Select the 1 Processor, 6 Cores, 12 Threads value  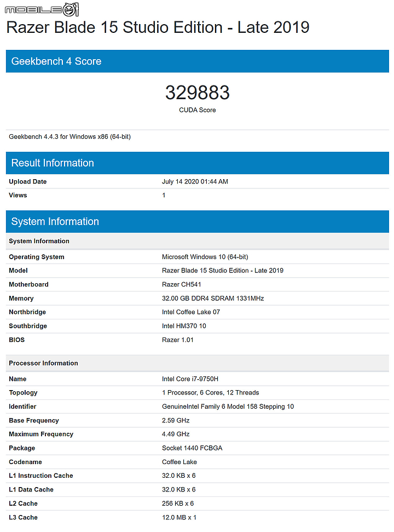pyautogui.click(x=210, y=392)
